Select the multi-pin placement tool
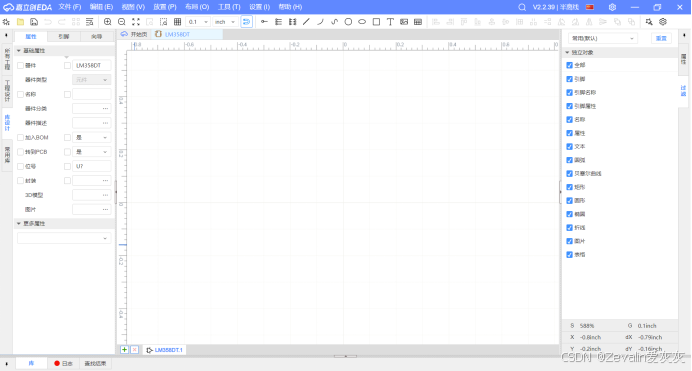The image size is (692, 371). point(278,22)
